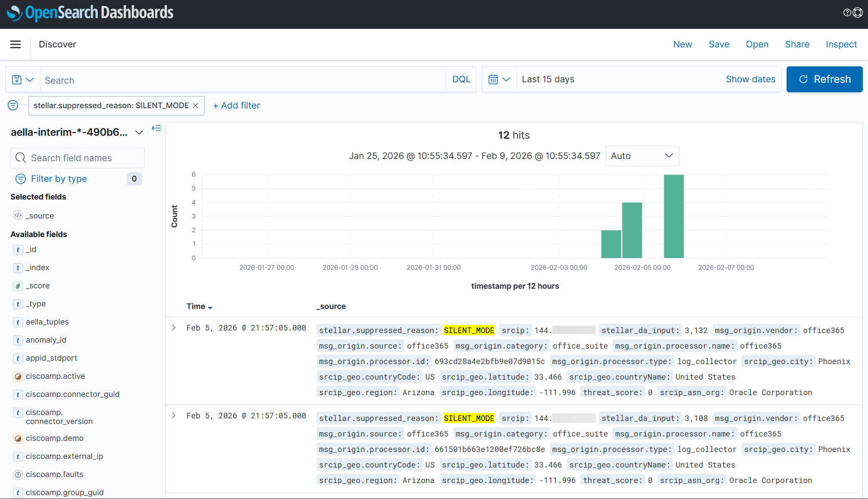Open the Inspect menu item

tap(841, 44)
